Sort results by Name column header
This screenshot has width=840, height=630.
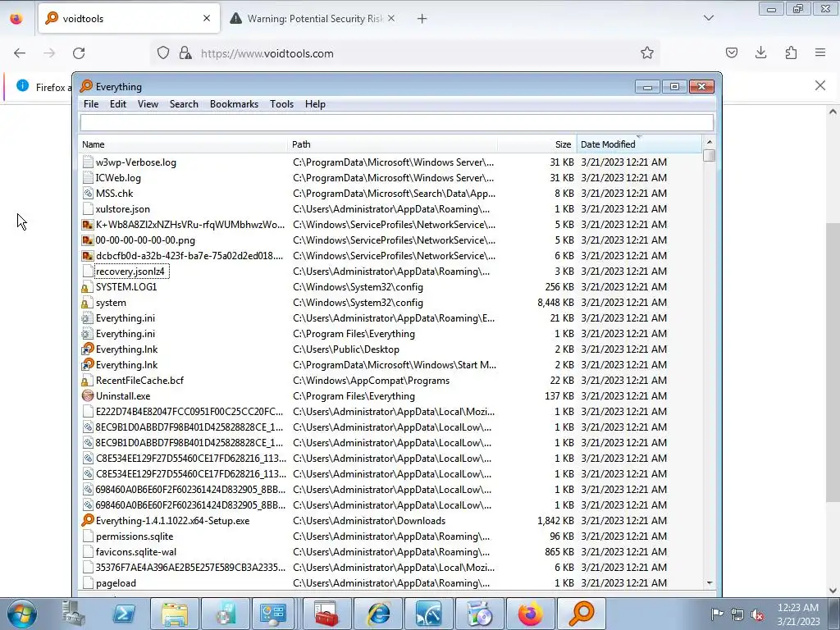[x=183, y=144]
